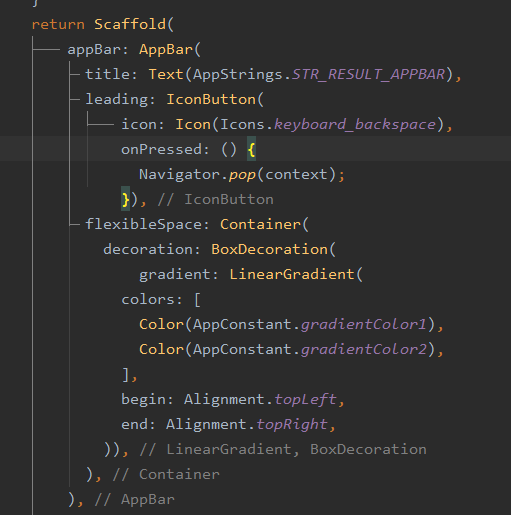The image size is (511, 515).
Task: Click 'Color' on the gradientColor2 line
Action: 161,349
